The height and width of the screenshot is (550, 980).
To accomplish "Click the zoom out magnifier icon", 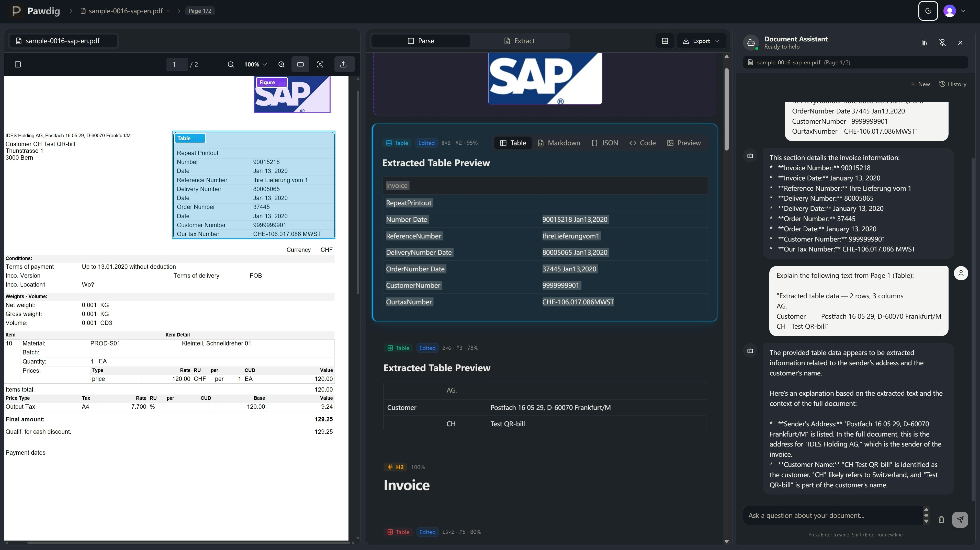I will pyautogui.click(x=231, y=64).
